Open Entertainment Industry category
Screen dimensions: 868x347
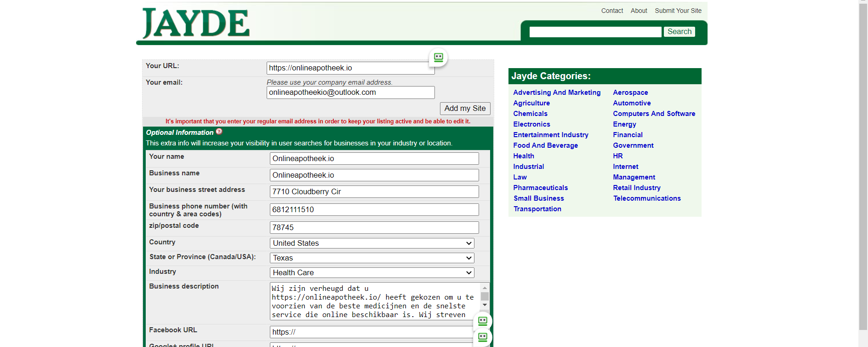tap(551, 135)
